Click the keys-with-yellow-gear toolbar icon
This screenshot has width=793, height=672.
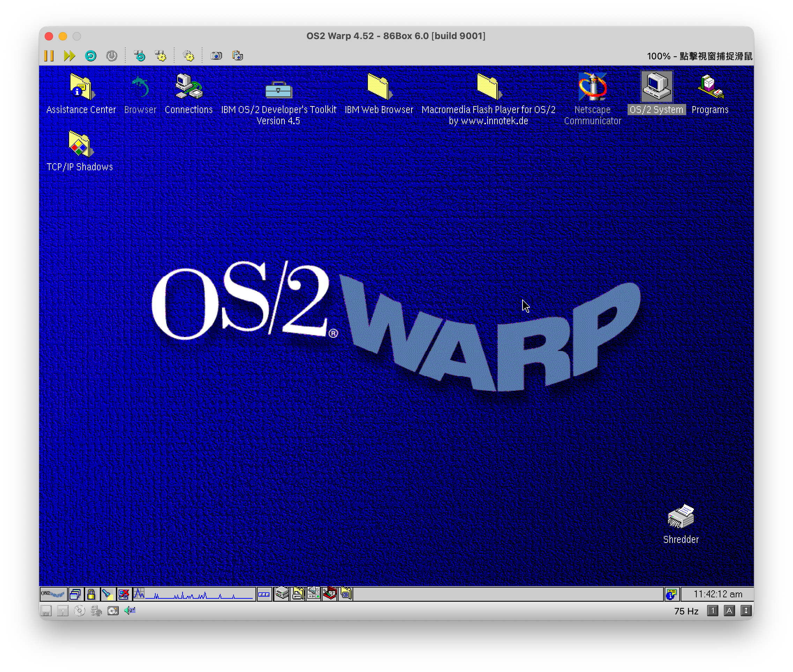[x=161, y=56]
